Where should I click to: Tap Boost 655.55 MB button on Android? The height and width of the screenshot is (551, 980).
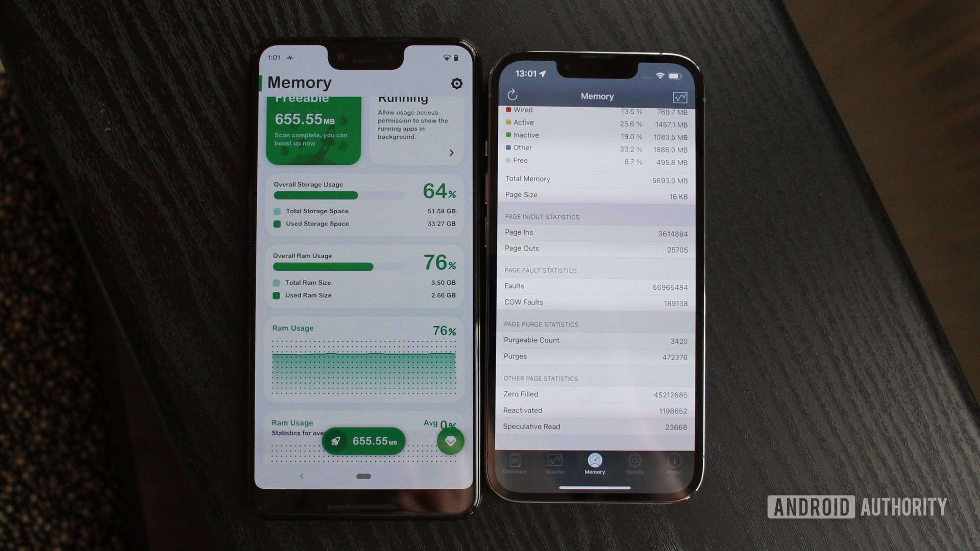coord(363,441)
